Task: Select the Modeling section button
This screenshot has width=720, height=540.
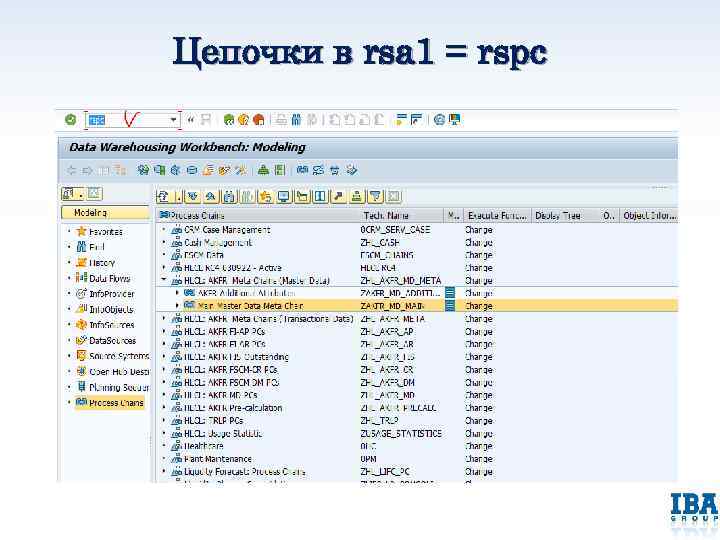Action: [105, 213]
